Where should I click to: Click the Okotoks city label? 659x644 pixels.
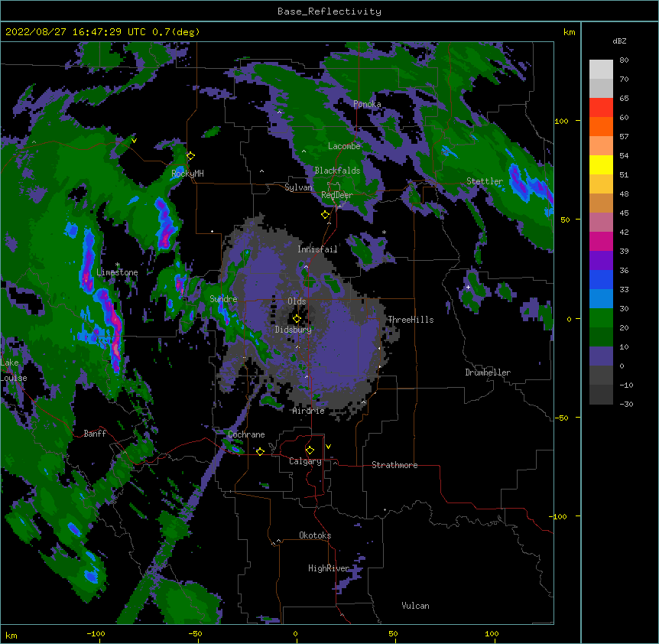point(315,535)
